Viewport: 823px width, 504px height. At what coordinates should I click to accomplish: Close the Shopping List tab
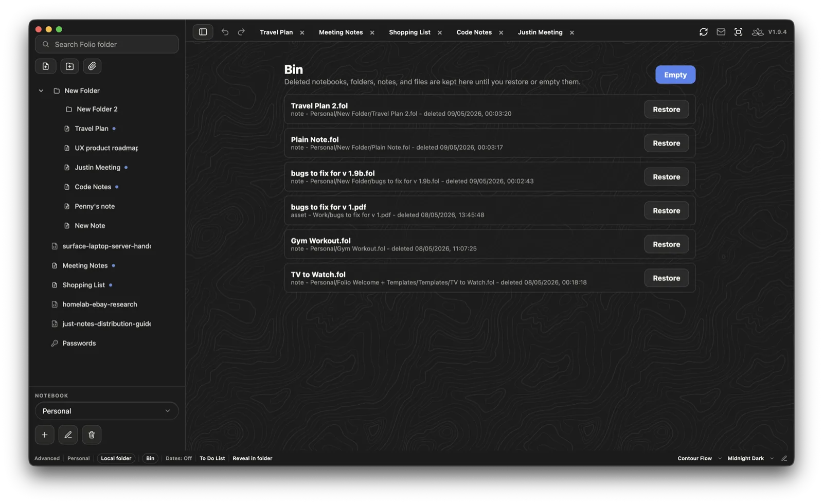coord(440,32)
